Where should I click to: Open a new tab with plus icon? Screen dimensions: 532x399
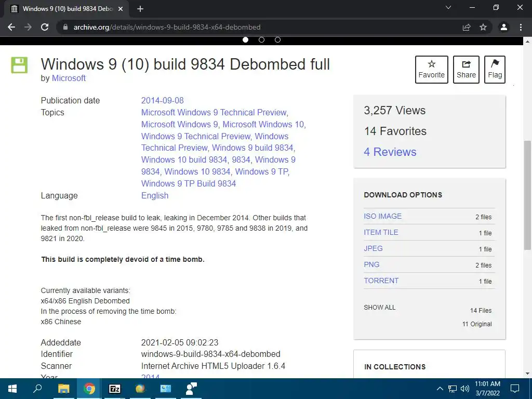coord(140,9)
